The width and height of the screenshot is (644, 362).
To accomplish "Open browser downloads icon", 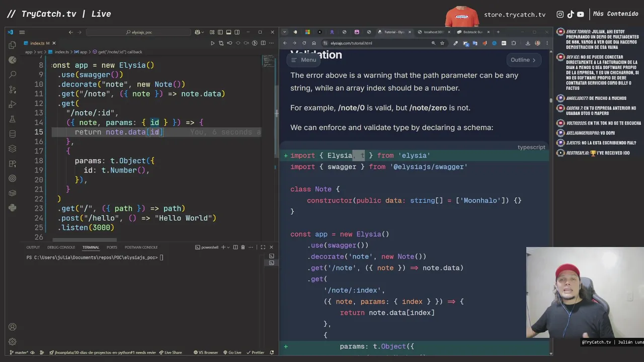I will click(x=528, y=43).
